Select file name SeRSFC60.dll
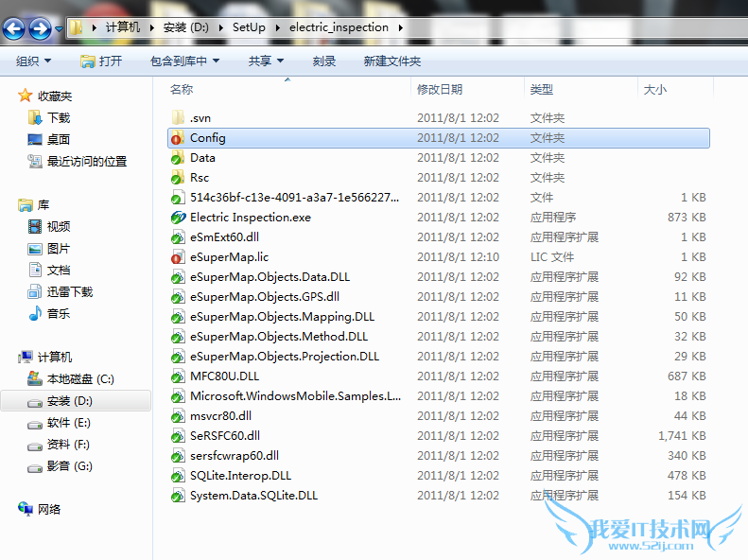This screenshot has height=560, width=748. click(225, 435)
